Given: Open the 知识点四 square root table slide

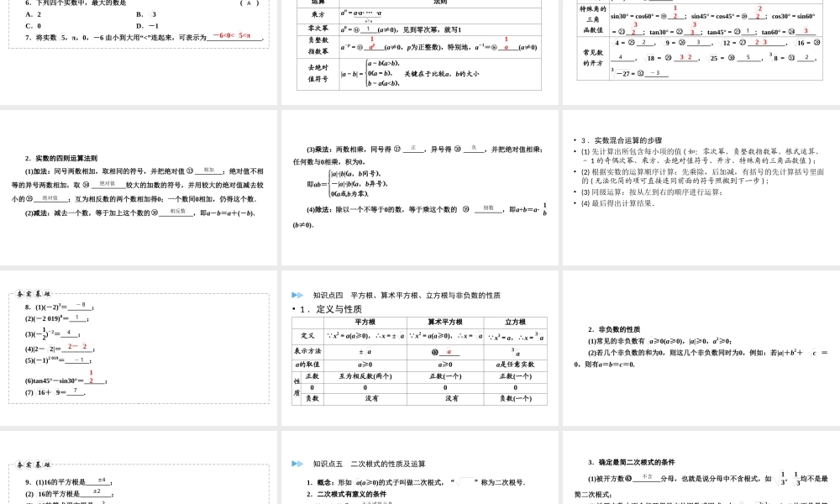Looking at the screenshot, I should click(420, 348).
